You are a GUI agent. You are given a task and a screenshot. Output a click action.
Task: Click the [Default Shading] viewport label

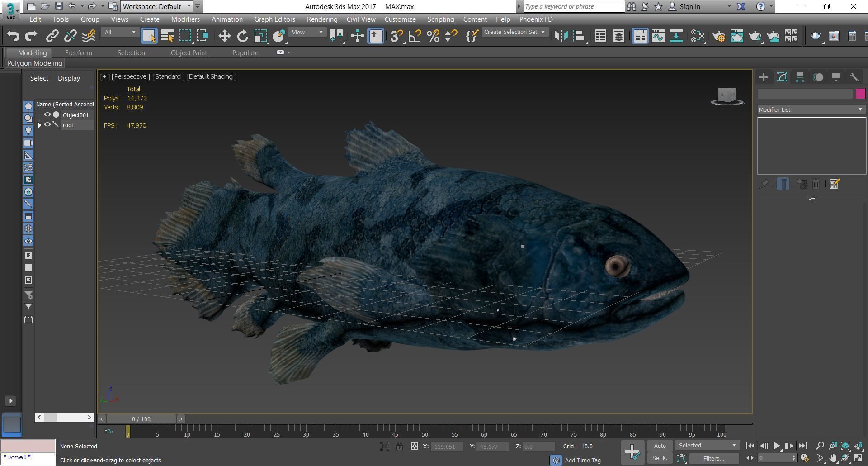[211, 76]
